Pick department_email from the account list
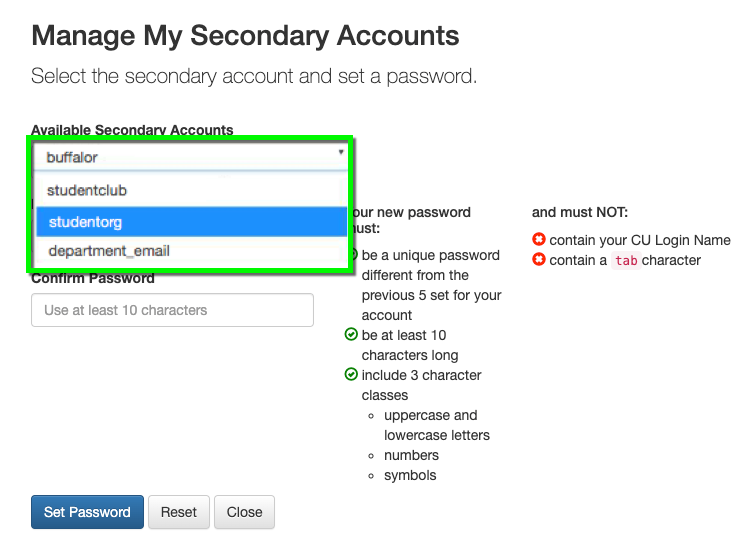750x550 pixels. click(190, 251)
